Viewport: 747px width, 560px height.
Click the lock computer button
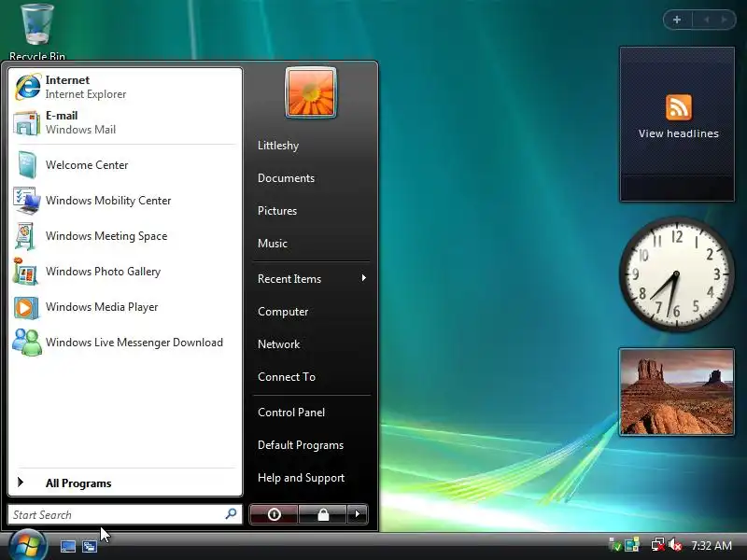[x=322, y=514]
